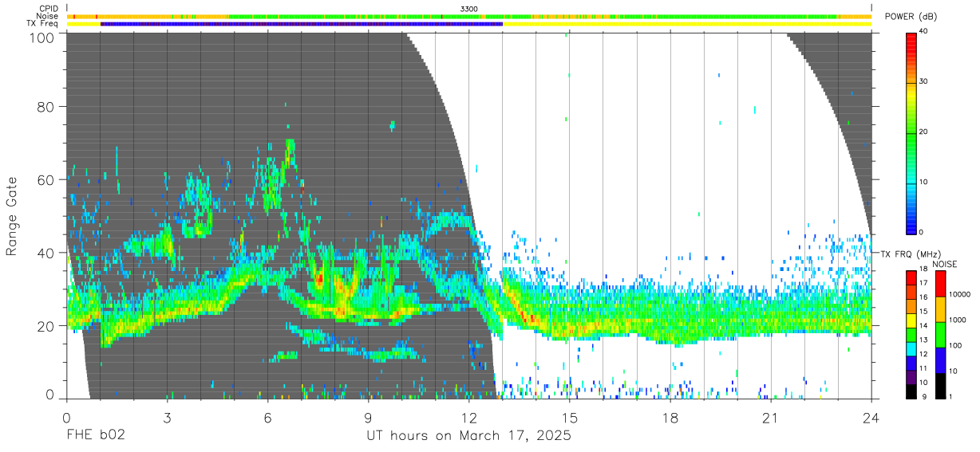Click TX frequency scale value 9

coord(923,396)
